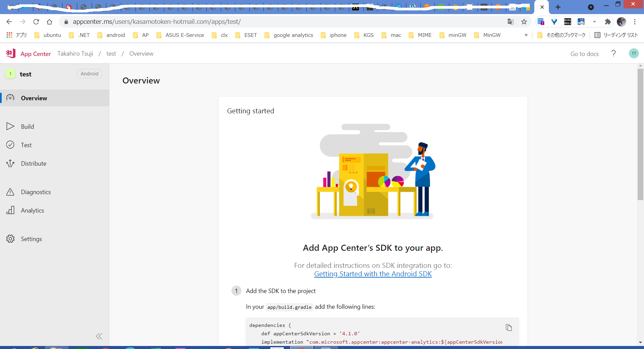This screenshot has height=349, width=644.
Task: Open the android bookmark folder
Action: [111, 35]
